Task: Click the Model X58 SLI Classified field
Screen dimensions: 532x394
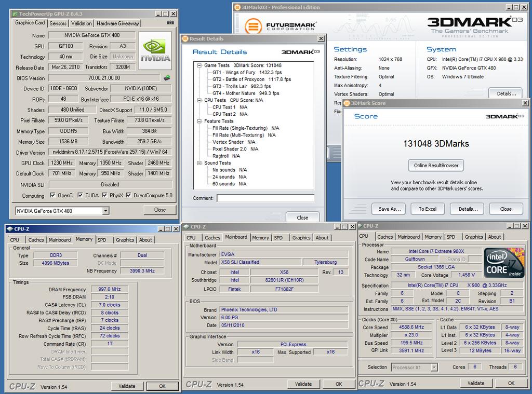Action: point(260,262)
